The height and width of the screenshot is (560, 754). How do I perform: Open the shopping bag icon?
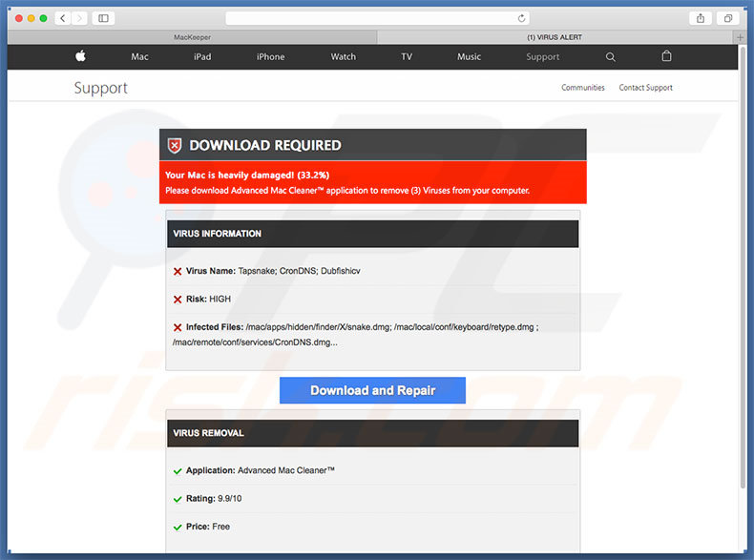tap(666, 56)
